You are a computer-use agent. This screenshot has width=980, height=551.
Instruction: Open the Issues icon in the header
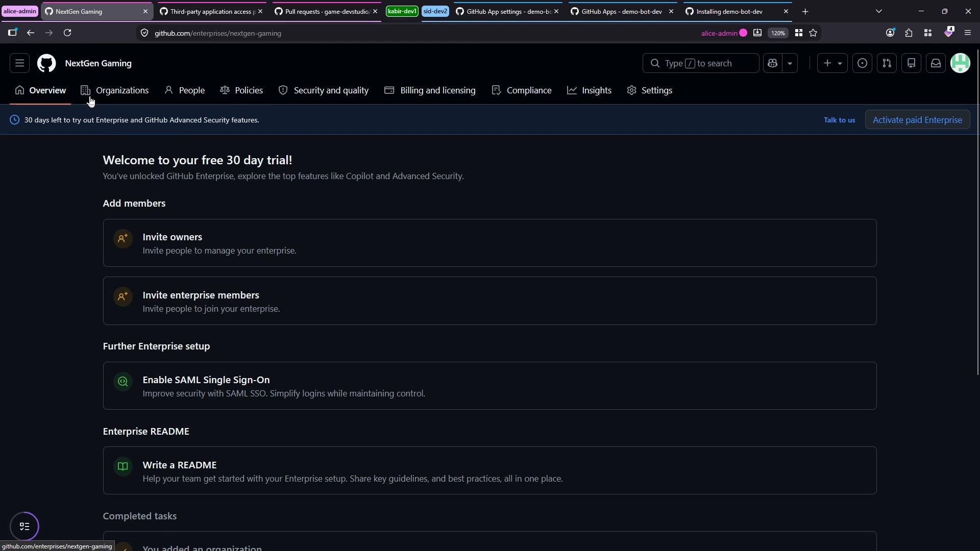click(862, 63)
